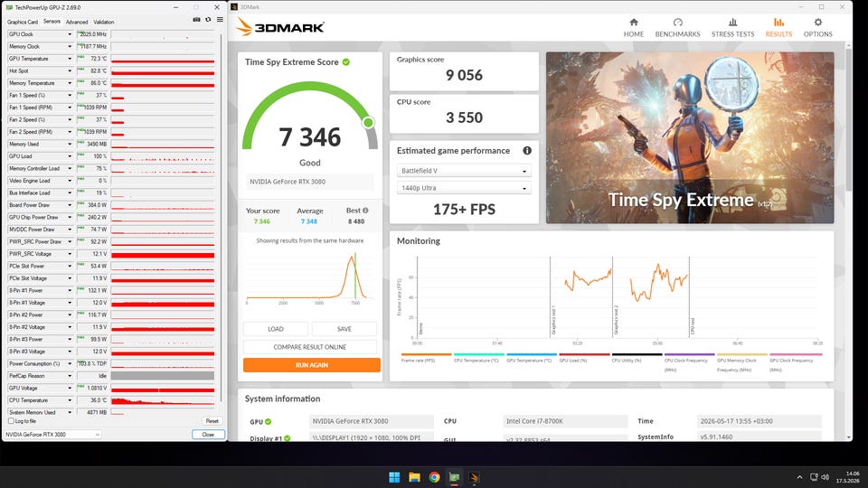Switch to Graphics Card tab in GPU-Z
The image size is (868, 488).
coord(22,22)
